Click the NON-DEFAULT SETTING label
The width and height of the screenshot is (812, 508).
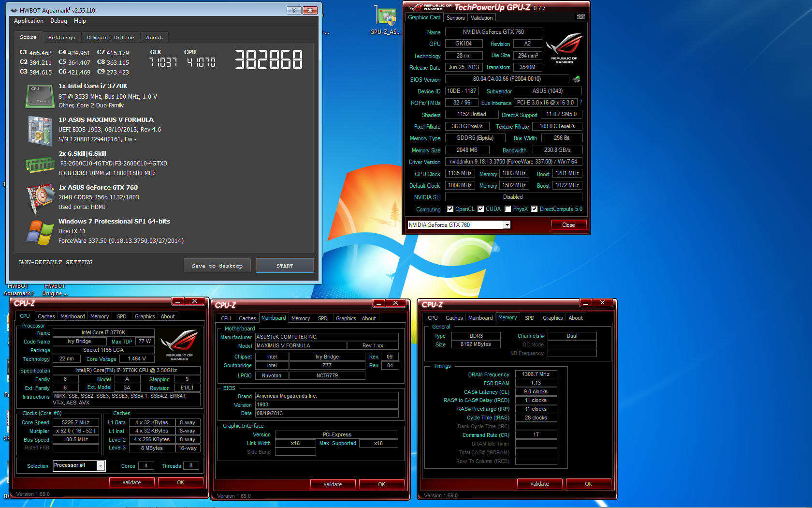tap(56, 262)
